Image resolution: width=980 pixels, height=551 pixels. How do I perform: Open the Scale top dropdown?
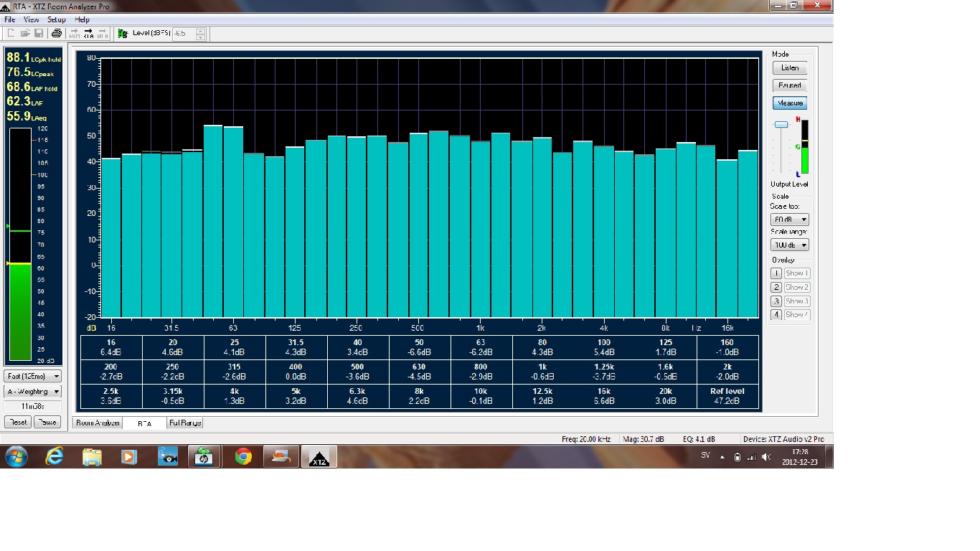(x=790, y=220)
